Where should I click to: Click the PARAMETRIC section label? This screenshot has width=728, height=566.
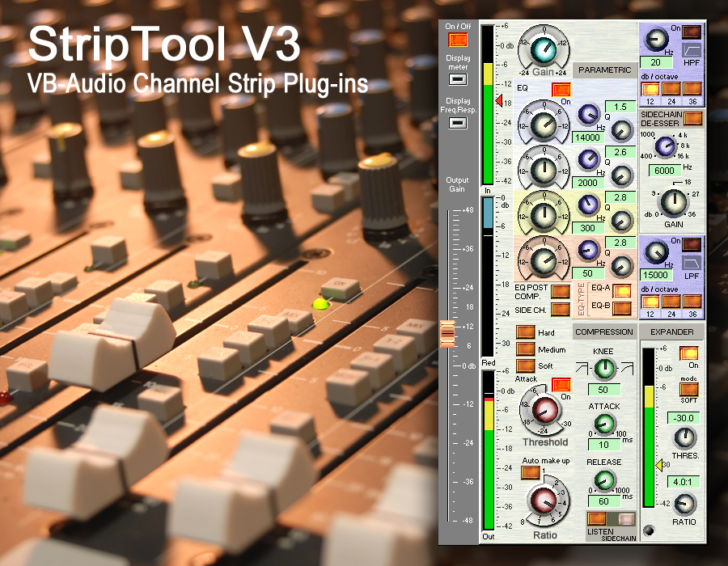(x=604, y=70)
